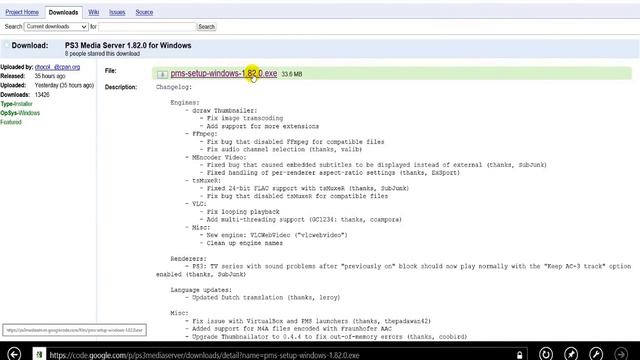
Task: Click the 'Clean up engine names' line
Action: click(x=244, y=243)
